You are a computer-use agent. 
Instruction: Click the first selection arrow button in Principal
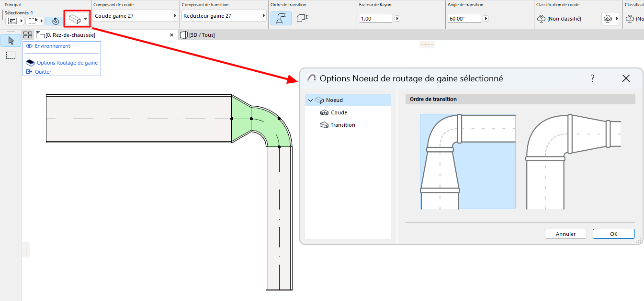click(14, 21)
